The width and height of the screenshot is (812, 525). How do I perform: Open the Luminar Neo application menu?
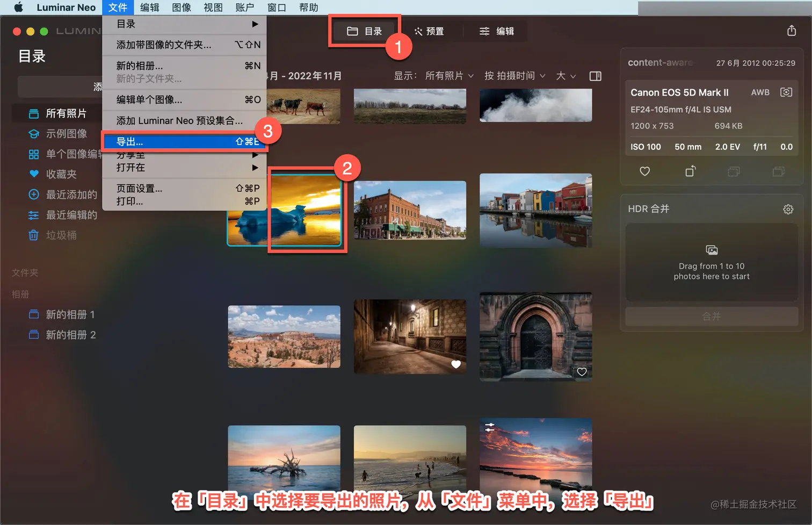point(66,8)
